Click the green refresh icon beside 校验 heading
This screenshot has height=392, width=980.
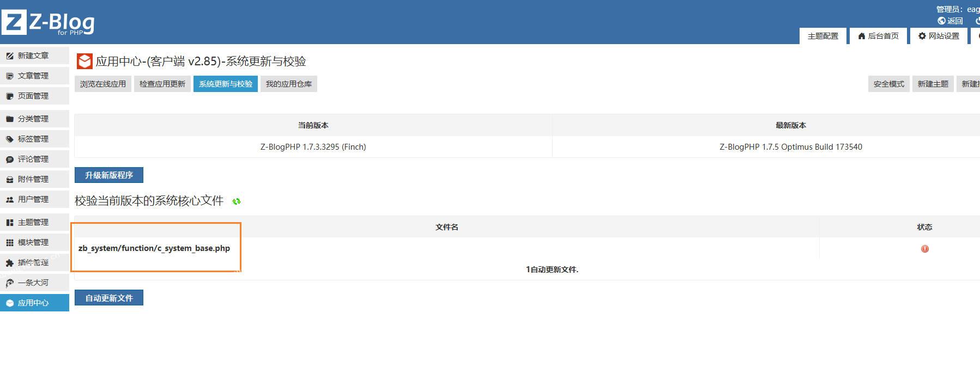pos(237,201)
